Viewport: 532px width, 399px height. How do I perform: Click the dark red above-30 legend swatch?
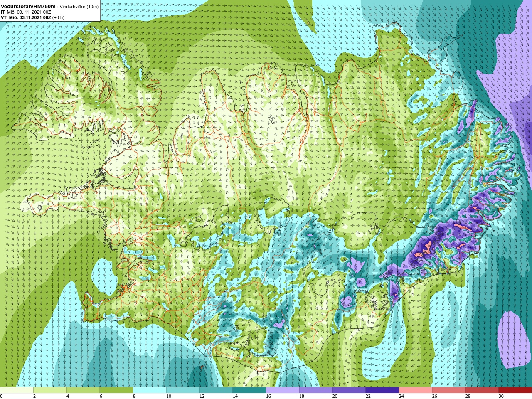[x=515, y=390]
